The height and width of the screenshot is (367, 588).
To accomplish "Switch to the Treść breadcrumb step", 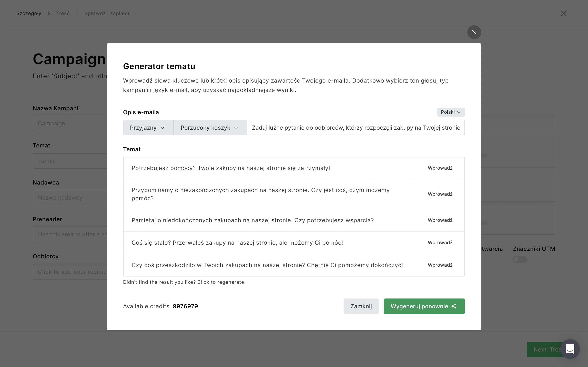I will pos(63,13).
